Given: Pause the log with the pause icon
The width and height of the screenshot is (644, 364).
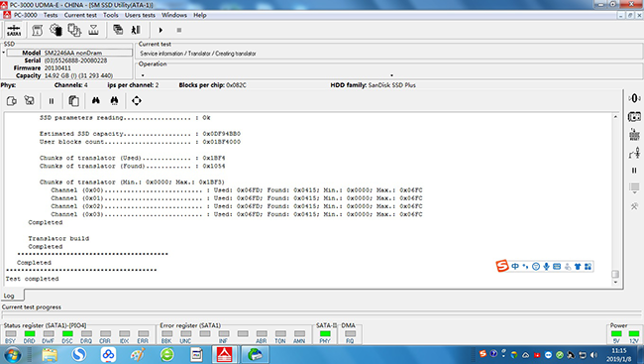Looking at the screenshot, I should pyautogui.click(x=52, y=101).
